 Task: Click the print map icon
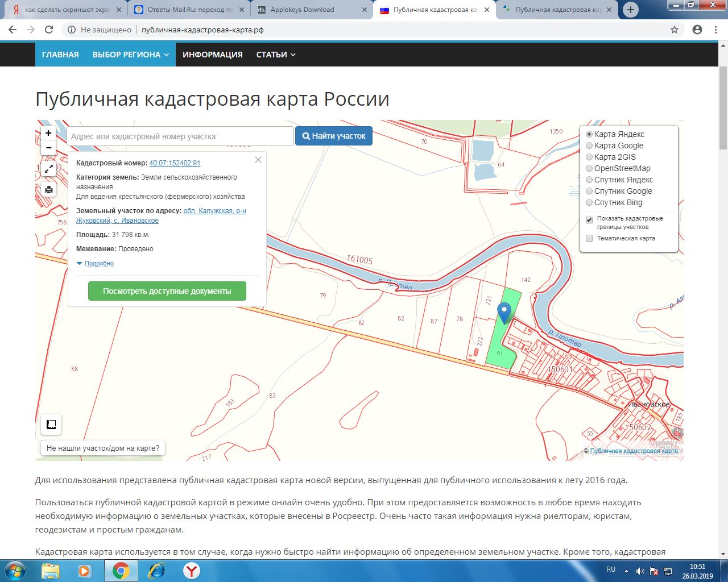(x=49, y=189)
